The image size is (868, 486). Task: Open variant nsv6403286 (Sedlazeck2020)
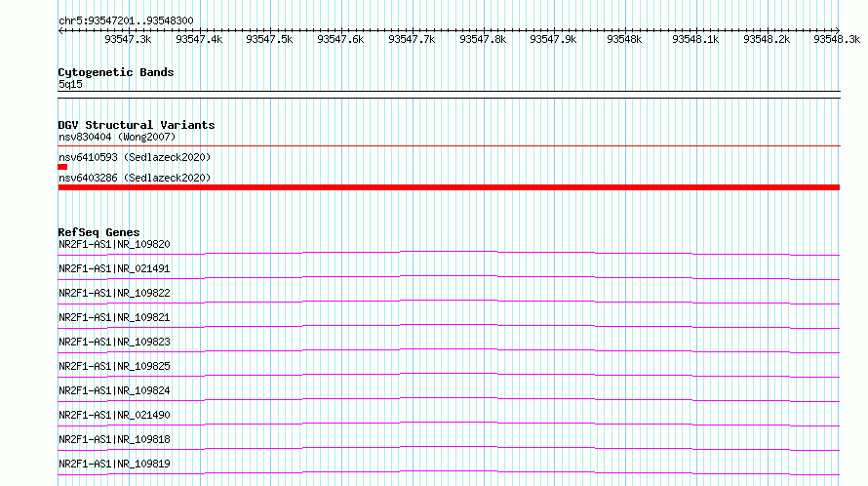(x=135, y=178)
